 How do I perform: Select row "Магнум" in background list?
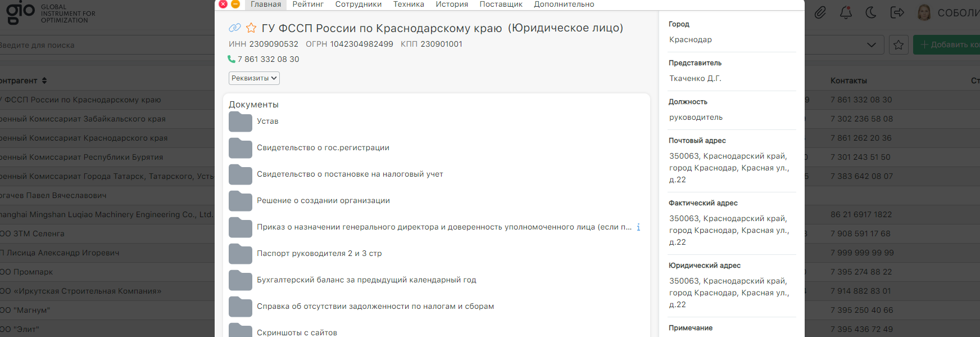pyautogui.click(x=107, y=310)
